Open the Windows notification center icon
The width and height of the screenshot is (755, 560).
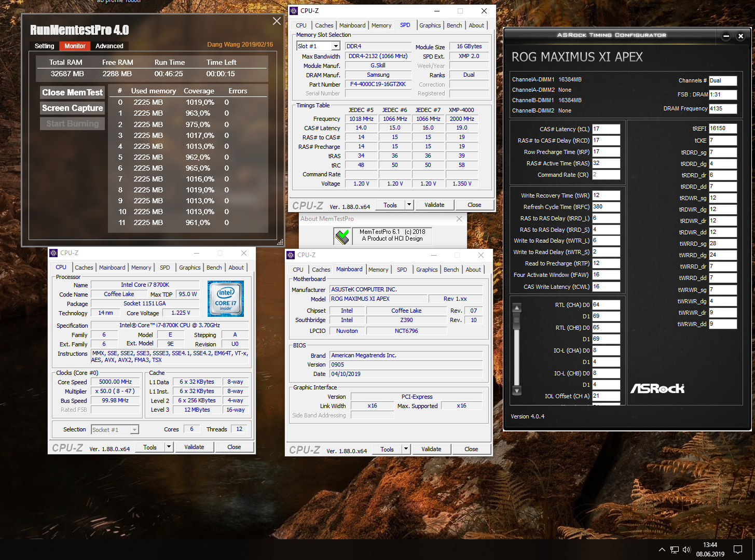coord(738,550)
